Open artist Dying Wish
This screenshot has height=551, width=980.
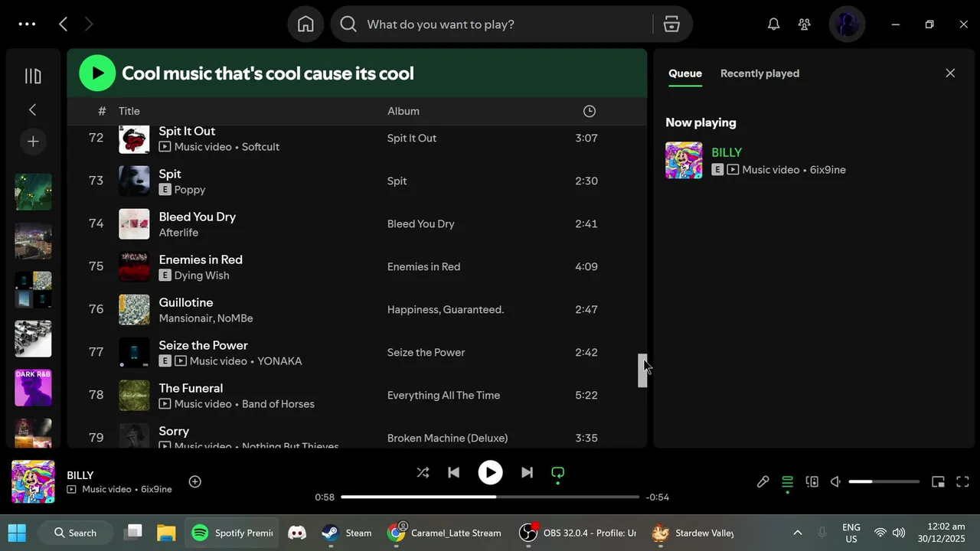coord(201,275)
